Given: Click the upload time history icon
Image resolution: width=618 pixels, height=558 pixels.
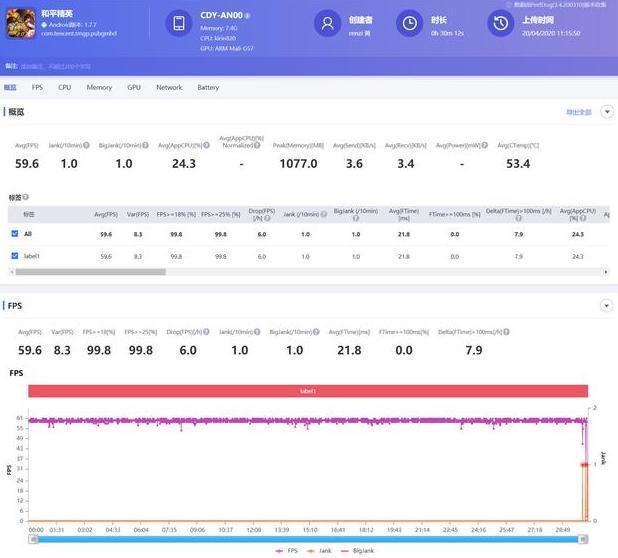Looking at the screenshot, I should [501, 23].
